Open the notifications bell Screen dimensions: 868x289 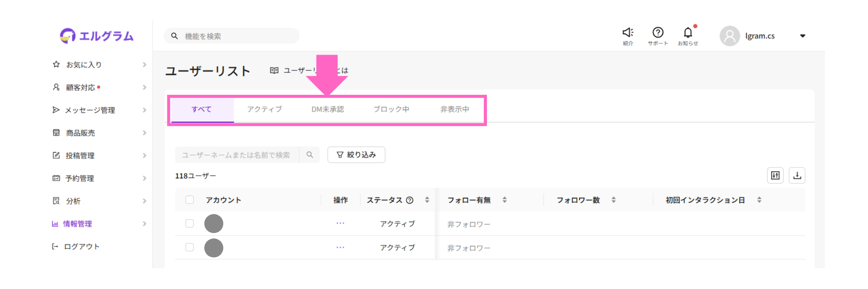pyautogui.click(x=688, y=33)
